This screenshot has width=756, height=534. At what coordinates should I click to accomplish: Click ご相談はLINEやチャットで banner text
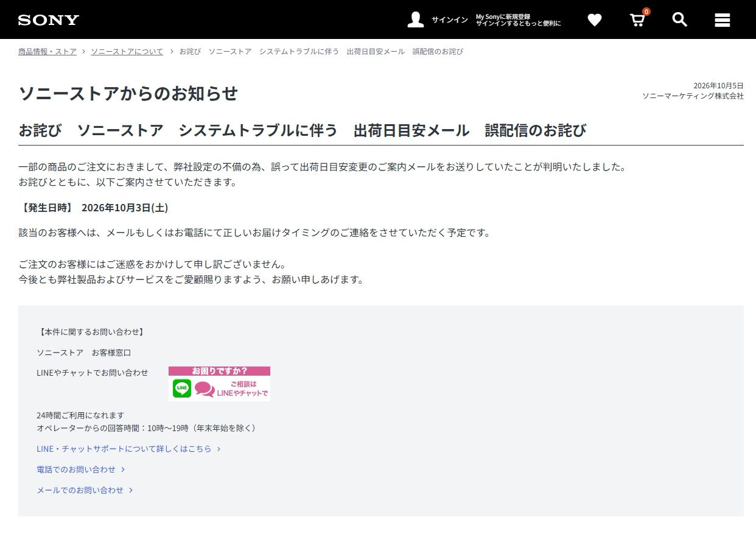(242, 388)
